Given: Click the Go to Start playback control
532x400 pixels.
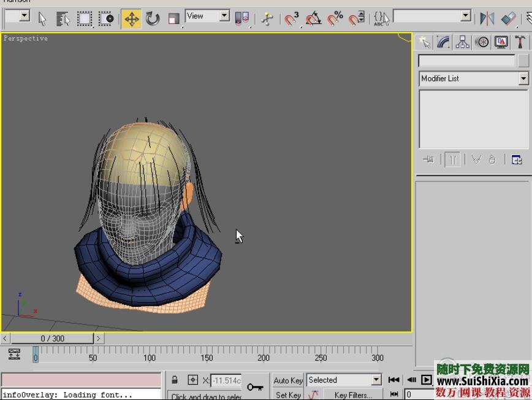Looking at the screenshot, I should click(x=393, y=379).
